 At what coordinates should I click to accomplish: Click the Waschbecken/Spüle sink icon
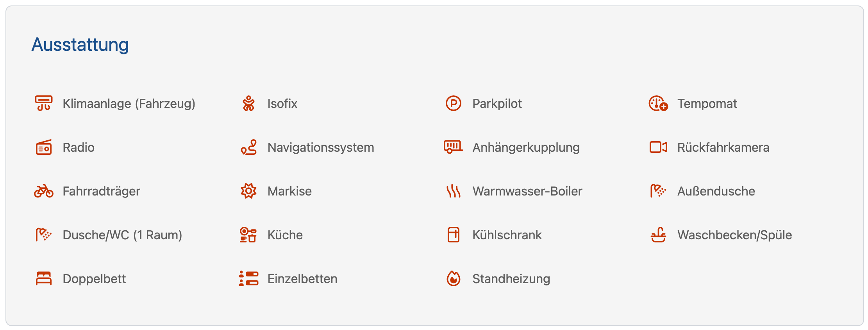(x=658, y=235)
